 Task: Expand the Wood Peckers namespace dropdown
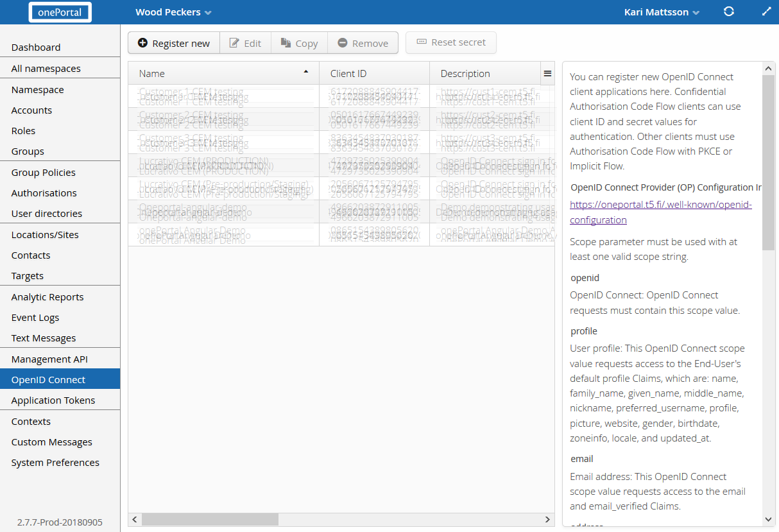pyautogui.click(x=173, y=12)
